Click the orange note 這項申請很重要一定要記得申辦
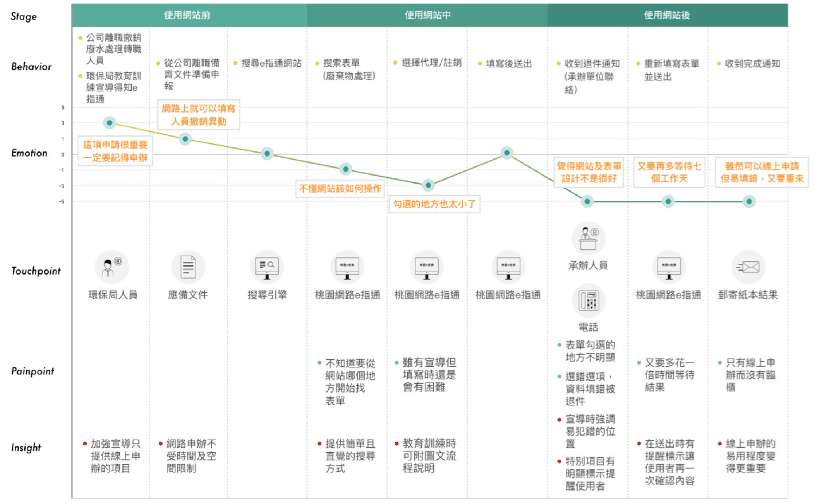 [115, 151]
